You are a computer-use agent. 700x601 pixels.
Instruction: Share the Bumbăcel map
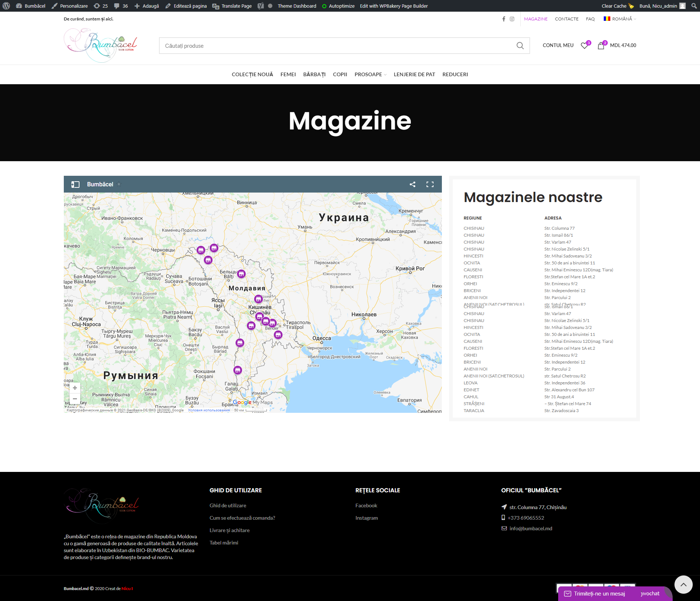(412, 185)
